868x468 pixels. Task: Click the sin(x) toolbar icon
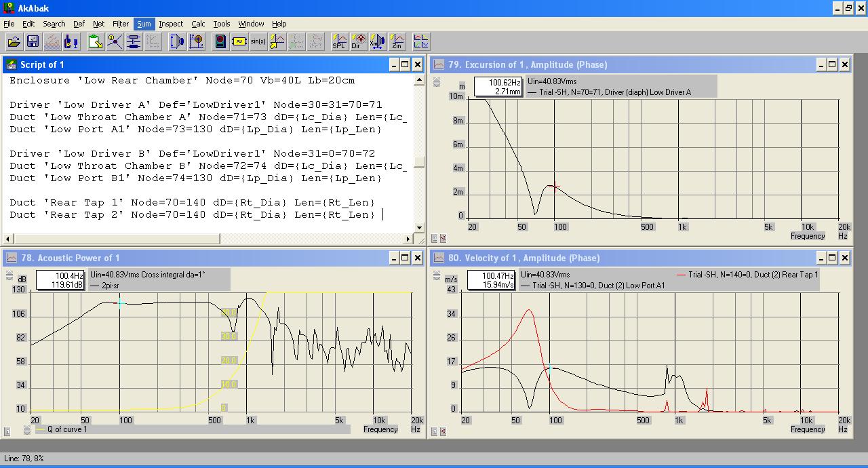pyautogui.click(x=258, y=42)
